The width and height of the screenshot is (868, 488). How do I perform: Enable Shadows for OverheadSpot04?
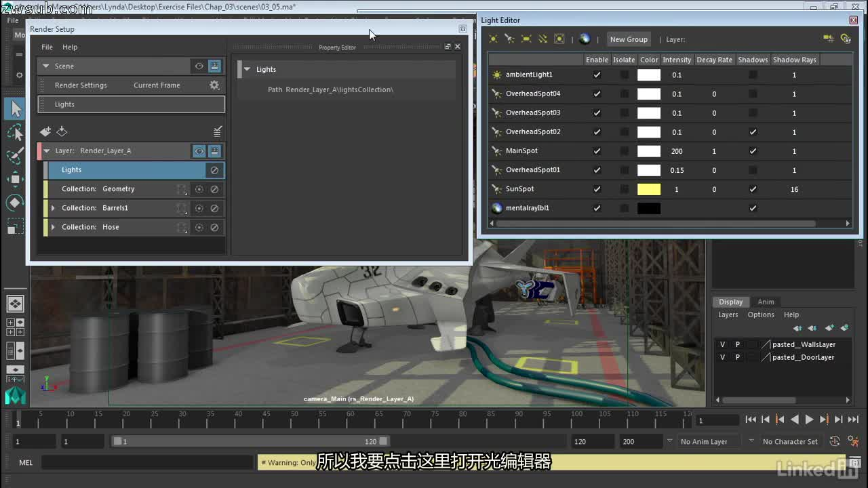(753, 94)
